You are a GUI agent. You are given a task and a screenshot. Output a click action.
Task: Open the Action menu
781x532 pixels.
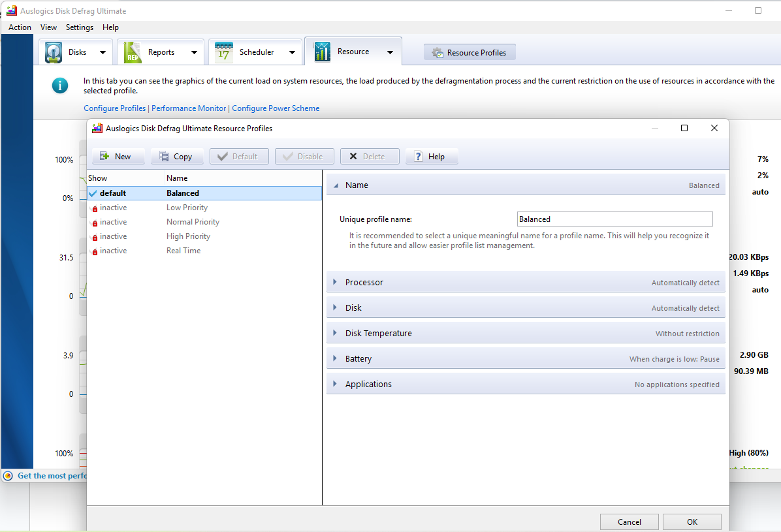tap(20, 27)
